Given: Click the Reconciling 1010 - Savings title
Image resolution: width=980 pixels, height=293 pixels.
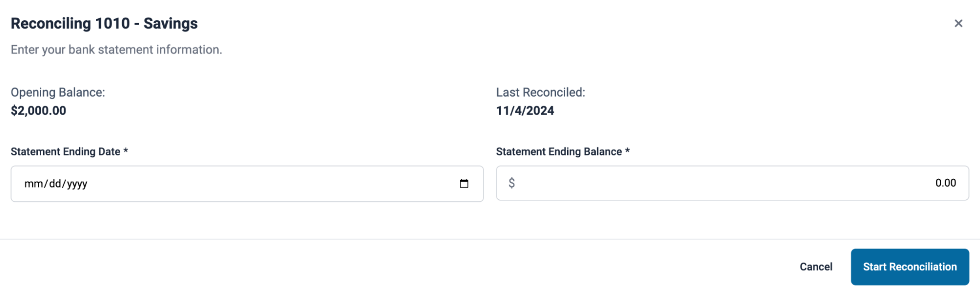Looking at the screenshot, I should click(x=104, y=23).
